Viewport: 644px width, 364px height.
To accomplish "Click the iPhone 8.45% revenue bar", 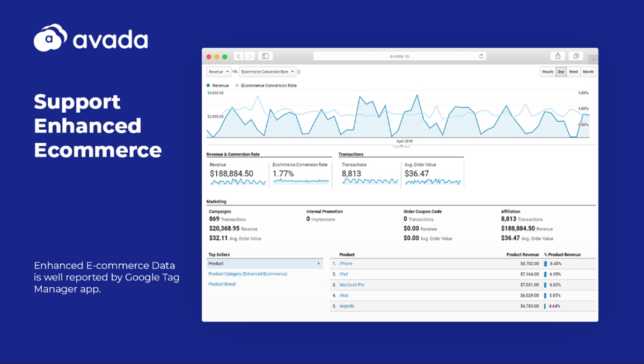I will coord(546,264).
